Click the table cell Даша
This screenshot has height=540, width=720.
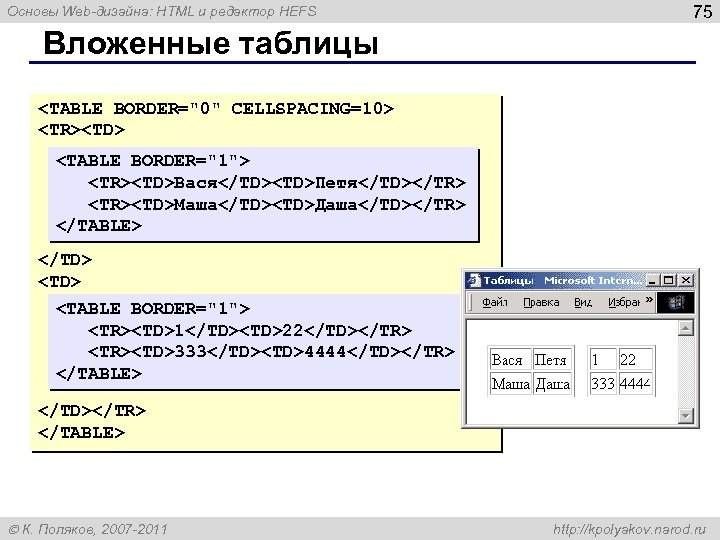click(x=552, y=383)
